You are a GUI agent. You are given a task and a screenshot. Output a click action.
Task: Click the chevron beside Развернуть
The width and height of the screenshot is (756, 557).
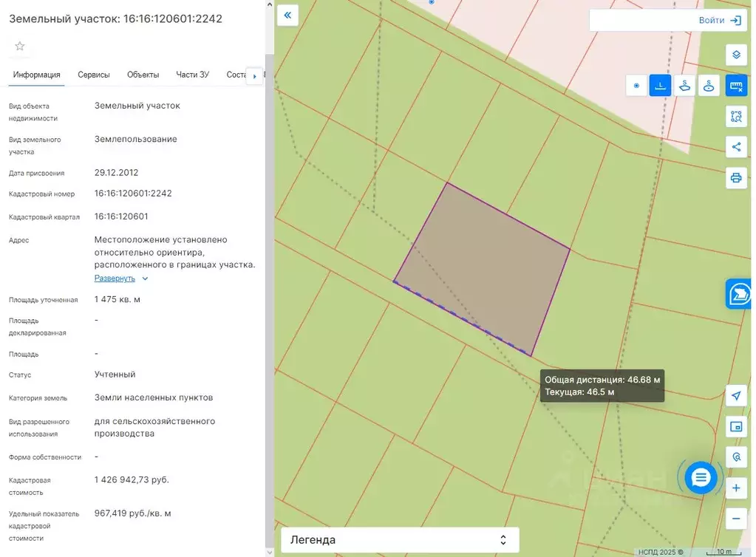(145, 278)
